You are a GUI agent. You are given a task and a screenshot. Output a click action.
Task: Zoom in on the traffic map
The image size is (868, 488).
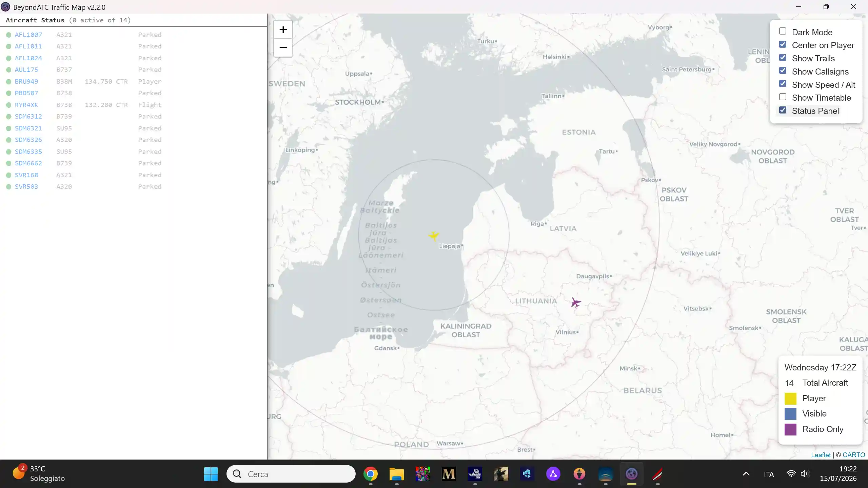pos(283,30)
